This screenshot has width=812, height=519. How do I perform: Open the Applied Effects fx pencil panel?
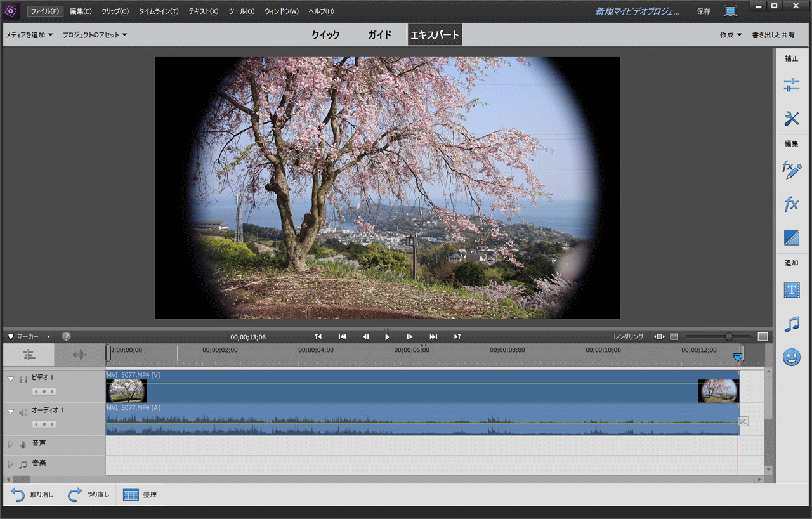click(791, 169)
